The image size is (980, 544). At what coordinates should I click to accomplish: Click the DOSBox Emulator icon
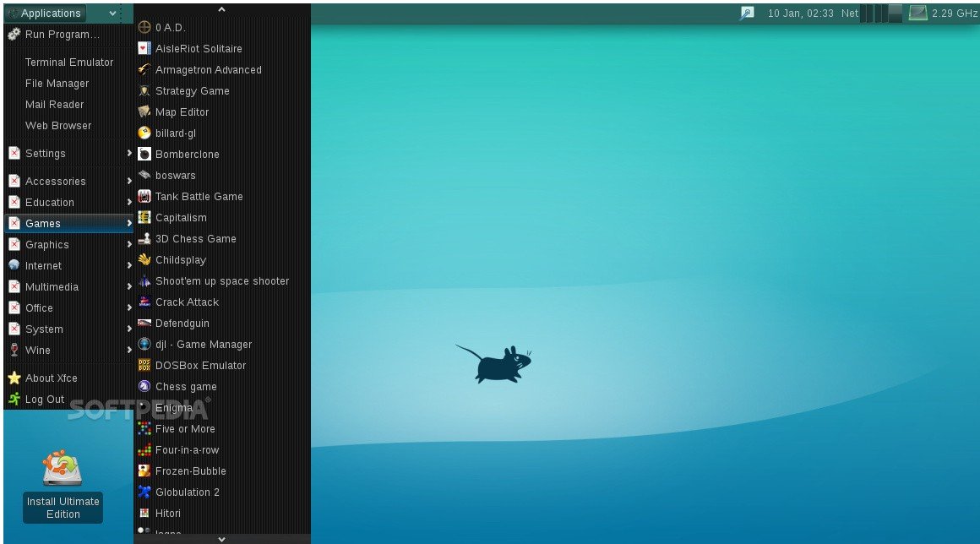144,366
